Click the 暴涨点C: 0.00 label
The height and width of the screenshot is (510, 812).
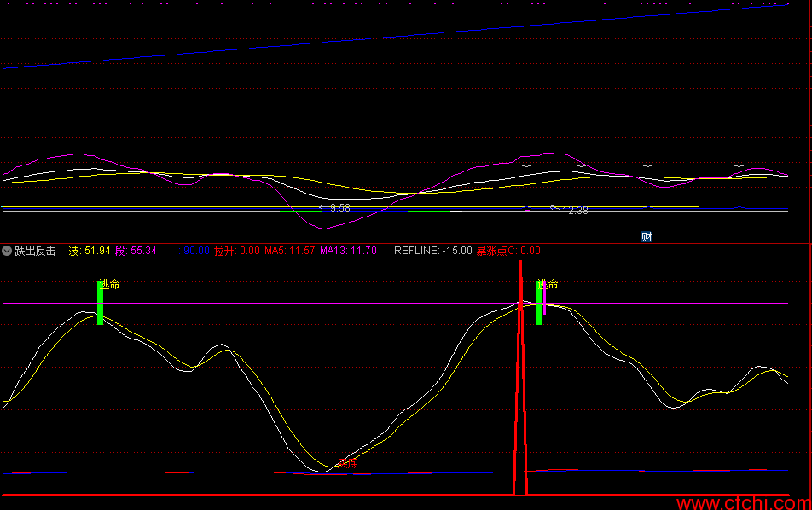(x=508, y=251)
